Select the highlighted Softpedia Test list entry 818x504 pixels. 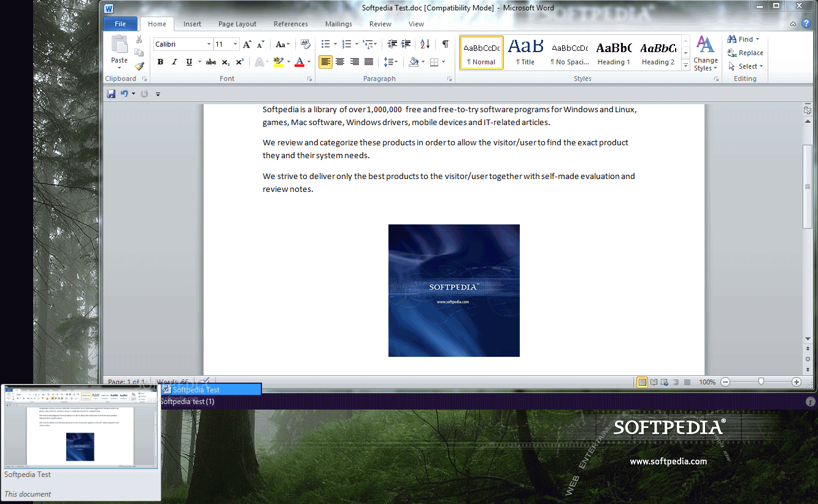[210, 389]
